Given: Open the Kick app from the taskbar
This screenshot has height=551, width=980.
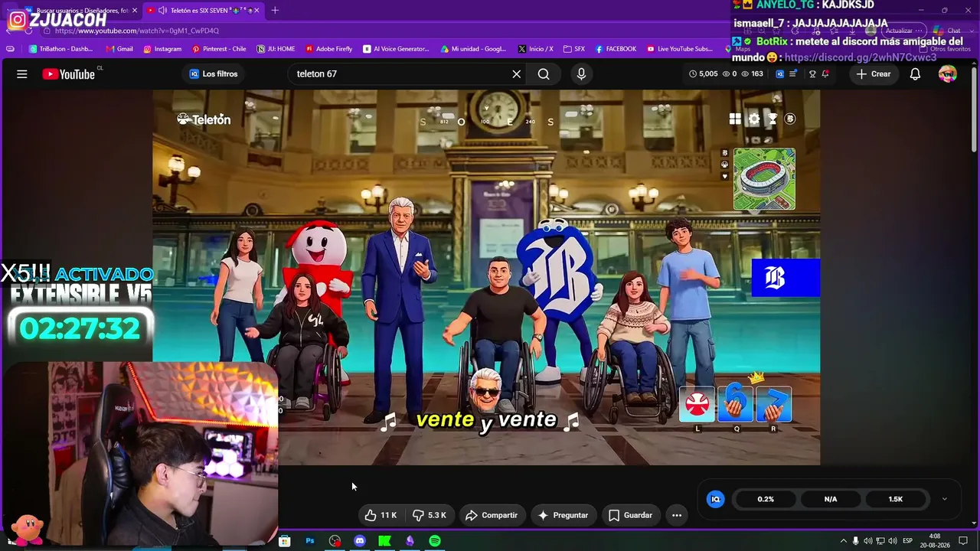Looking at the screenshot, I should pyautogui.click(x=385, y=541).
